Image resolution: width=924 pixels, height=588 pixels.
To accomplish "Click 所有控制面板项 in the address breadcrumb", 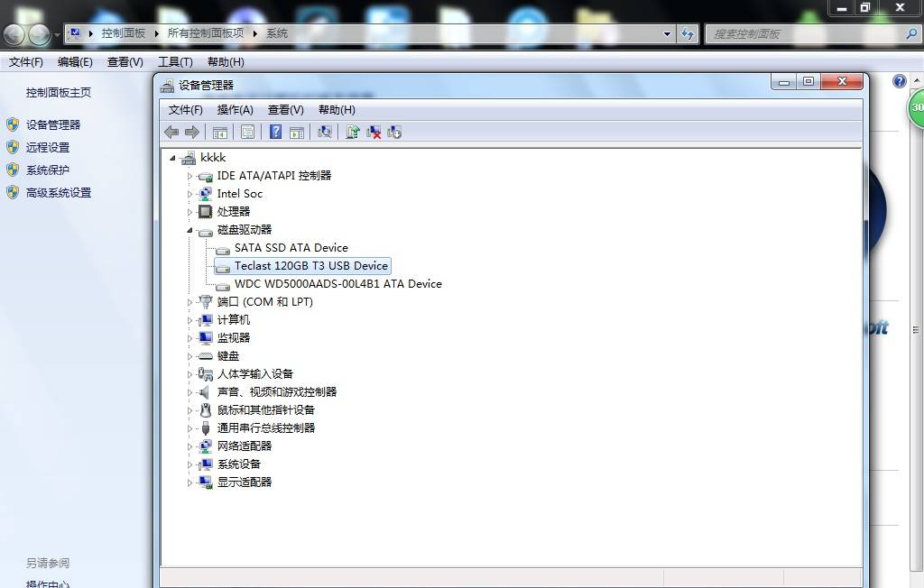I will pyautogui.click(x=206, y=33).
